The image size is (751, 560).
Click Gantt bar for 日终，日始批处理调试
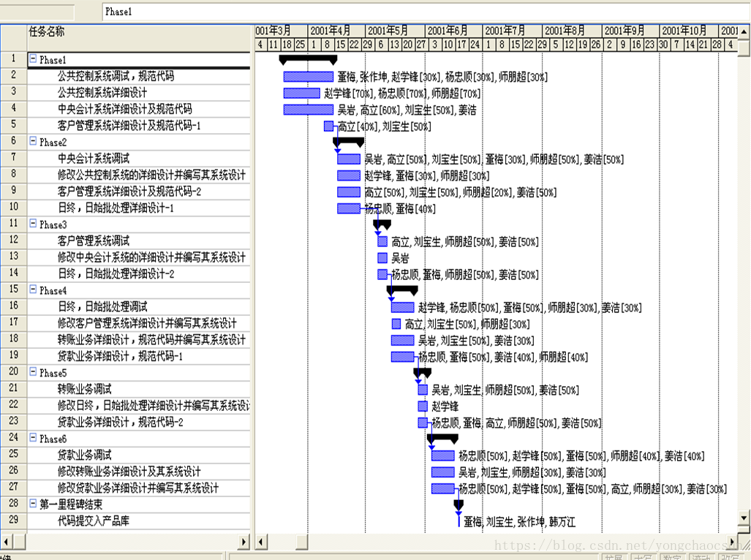402,307
